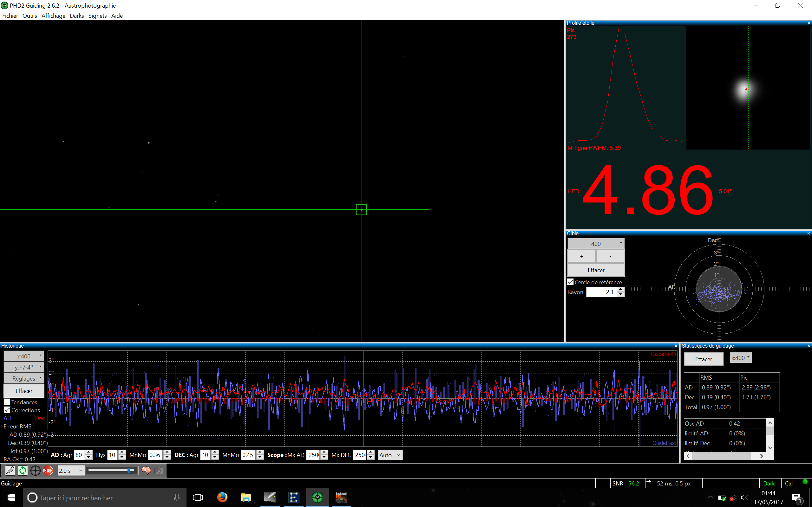Expand the y:+/-4" scale dropdown
The image size is (812, 507).
click(x=24, y=367)
